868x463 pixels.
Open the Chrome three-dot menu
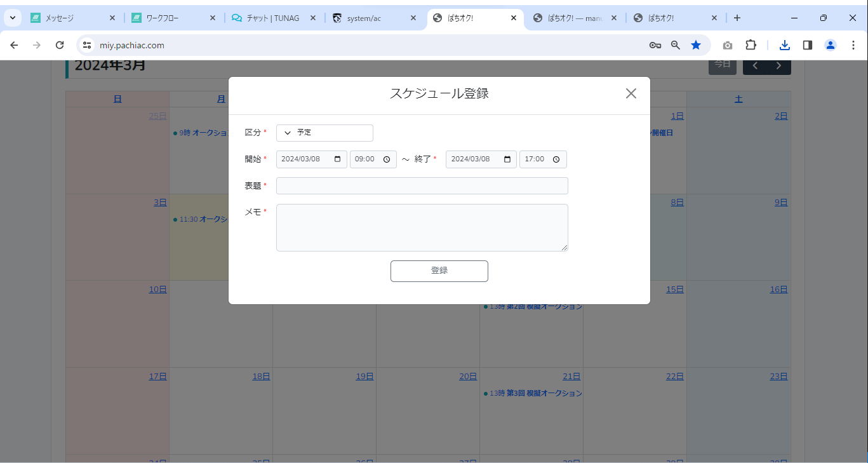(x=853, y=45)
